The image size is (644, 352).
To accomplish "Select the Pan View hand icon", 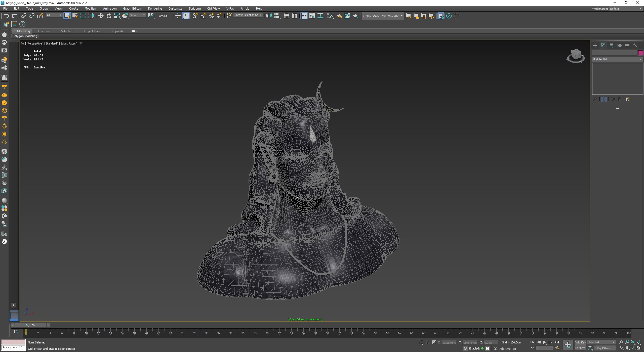I will point(627,348).
